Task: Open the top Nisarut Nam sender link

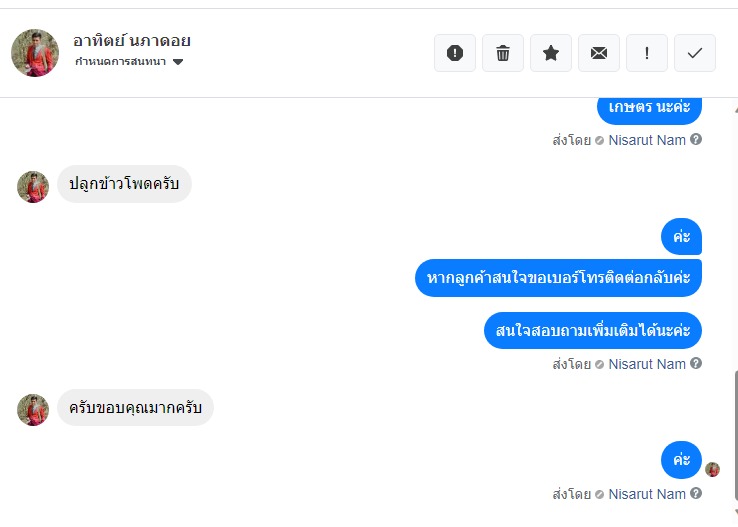Action: pos(647,140)
